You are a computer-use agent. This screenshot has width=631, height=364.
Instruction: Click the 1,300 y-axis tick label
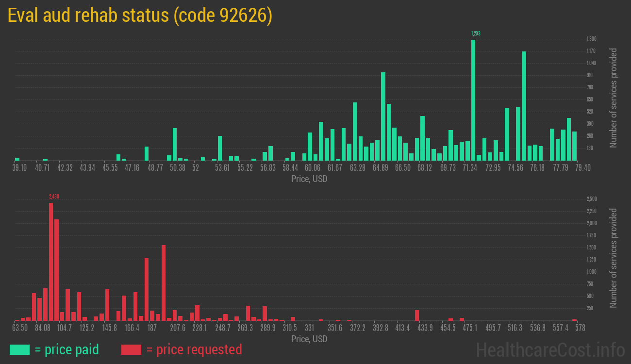coord(591,39)
